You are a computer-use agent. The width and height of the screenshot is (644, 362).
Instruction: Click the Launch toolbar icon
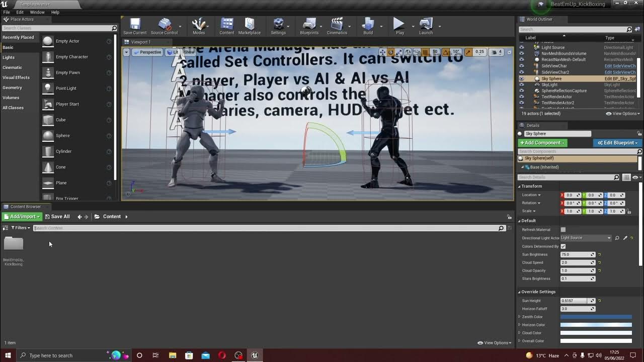click(x=426, y=26)
